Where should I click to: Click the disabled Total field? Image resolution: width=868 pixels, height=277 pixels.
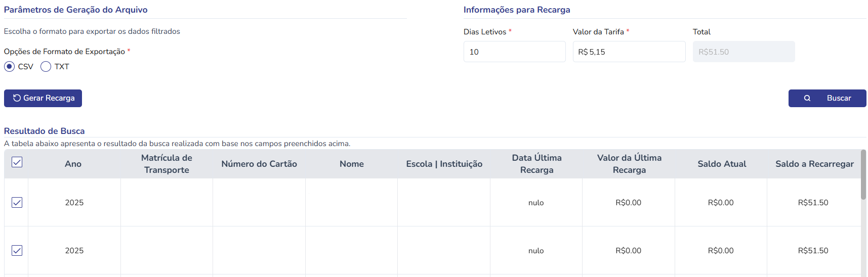pyautogui.click(x=743, y=52)
